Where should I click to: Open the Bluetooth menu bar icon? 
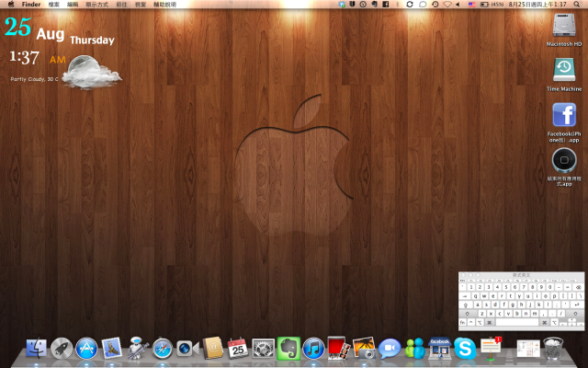[x=398, y=5]
